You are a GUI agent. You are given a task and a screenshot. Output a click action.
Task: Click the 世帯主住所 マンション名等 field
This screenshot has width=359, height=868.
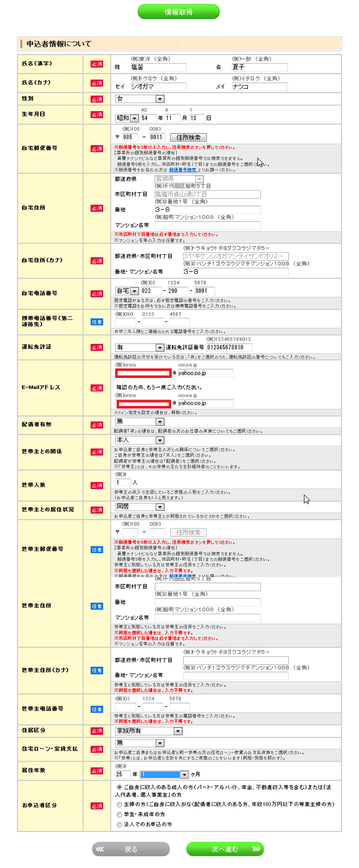pyautogui.click(x=208, y=618)
